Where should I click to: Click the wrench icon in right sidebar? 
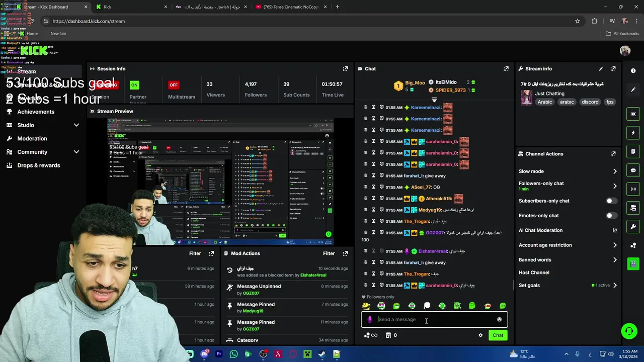[x=633, y=227]
